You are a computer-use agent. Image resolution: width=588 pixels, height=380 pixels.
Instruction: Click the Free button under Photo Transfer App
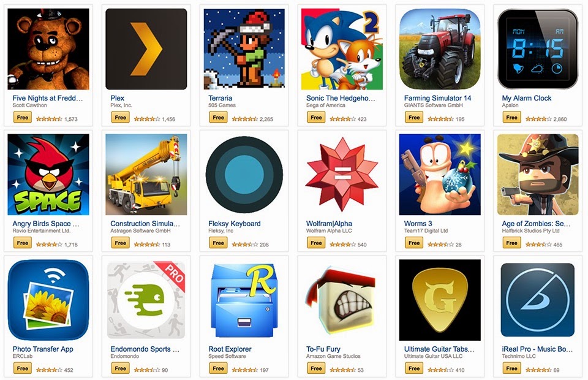(x=23, y=368)
